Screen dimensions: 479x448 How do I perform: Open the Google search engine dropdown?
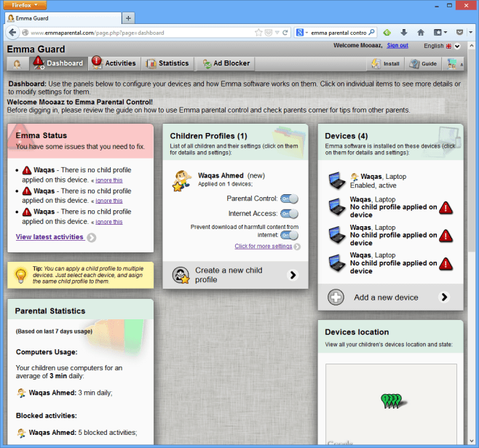click(302, 32)
